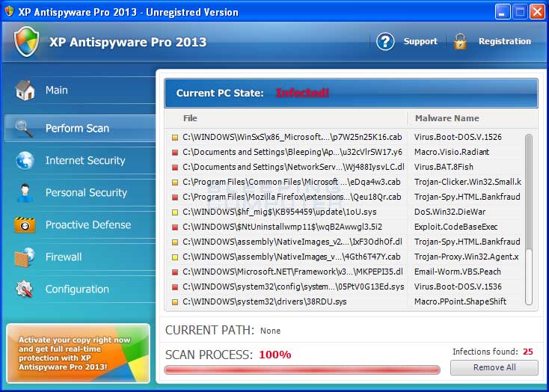Click the Proactive Defense safe icon
Viewport: 549px width, 392px height.
(x=25, y=225)
